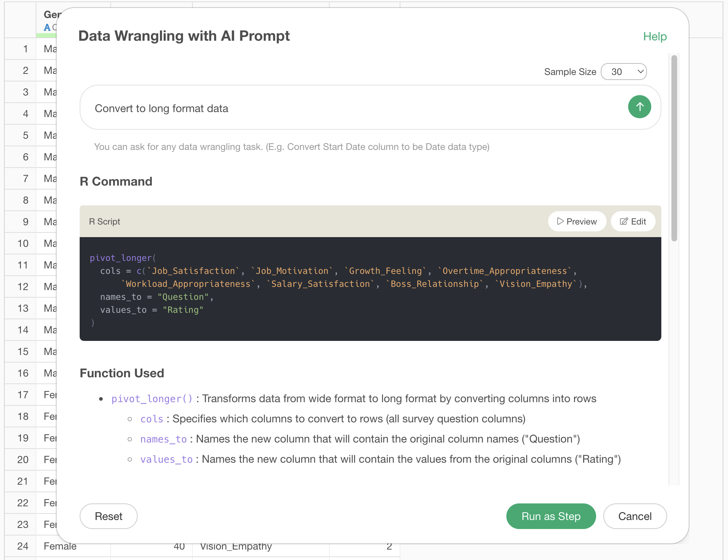Click the Run as Step button

point(551,516)
